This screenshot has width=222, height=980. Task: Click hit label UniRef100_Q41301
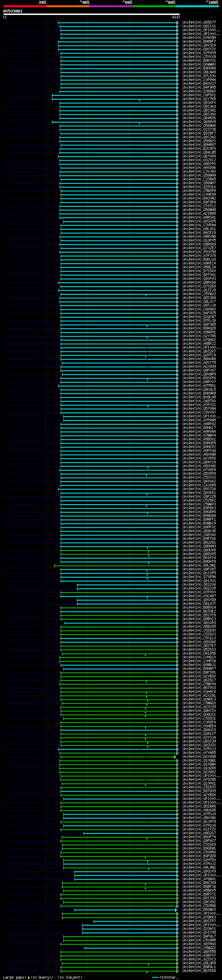coord(199,581)
